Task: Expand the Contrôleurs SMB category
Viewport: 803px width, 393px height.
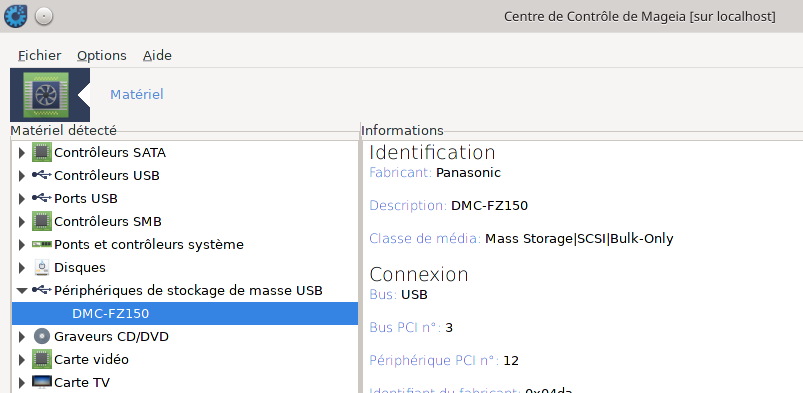Action: point(22,221)
